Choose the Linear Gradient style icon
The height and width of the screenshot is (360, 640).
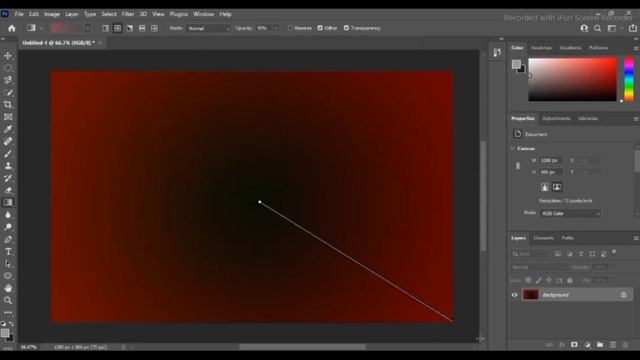pos(105,28)
